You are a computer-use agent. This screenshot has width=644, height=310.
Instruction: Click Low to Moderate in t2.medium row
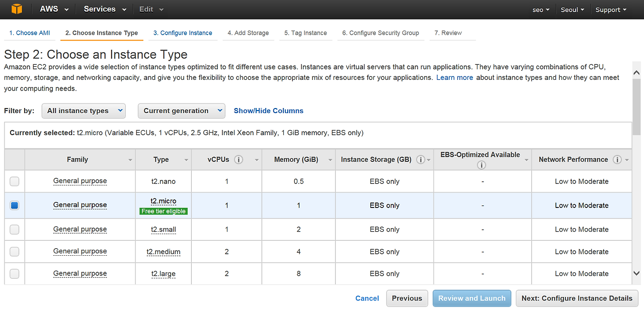tap(582, 252)
